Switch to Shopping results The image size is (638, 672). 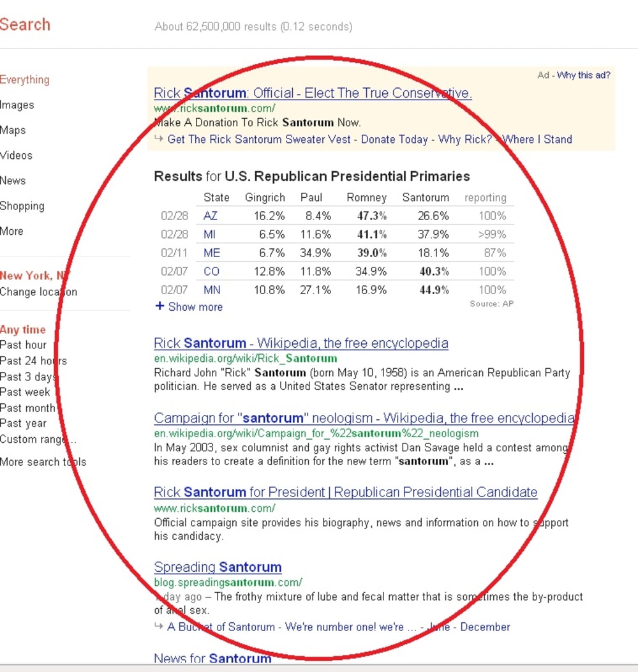pyautogui.click(x=22, y=206)
